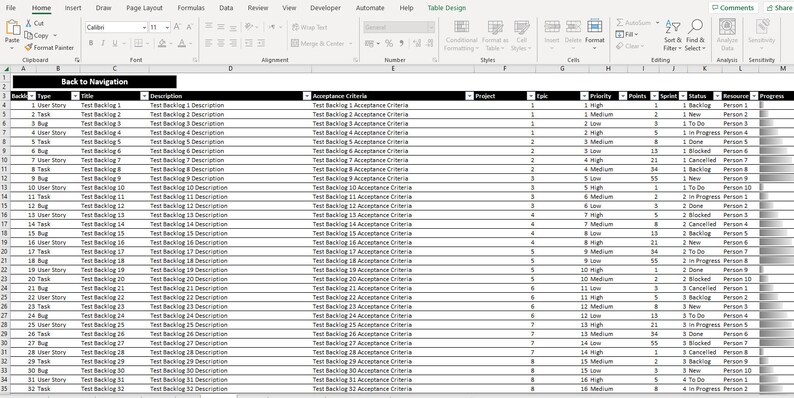Open Sort & Filter tool
This screenshot has width=794, height=398.
(x=673, y=35)
